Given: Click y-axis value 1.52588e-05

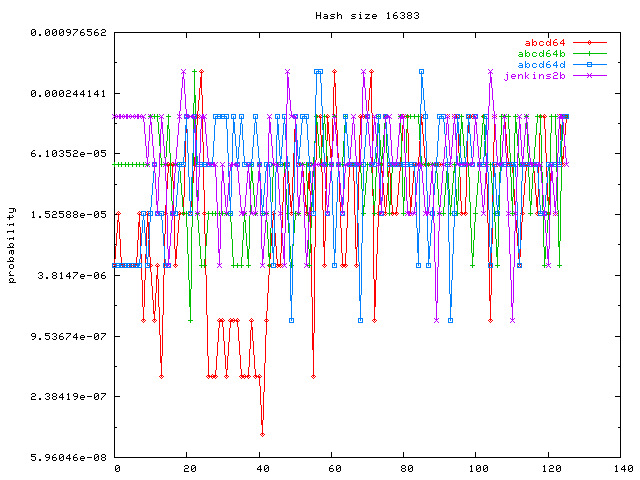Looking at the screenshot, I should pos(68,214).
